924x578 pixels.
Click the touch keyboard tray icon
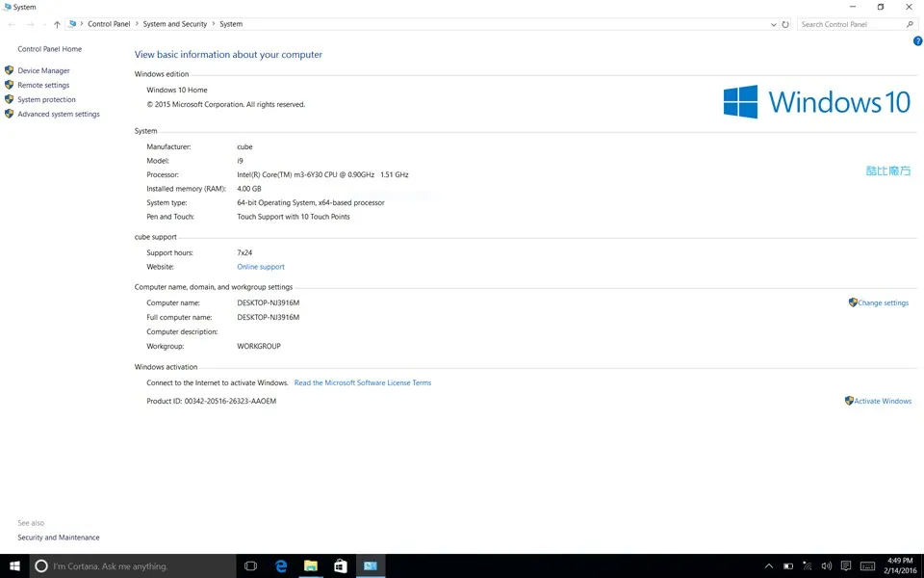click(x=867, y=566)
